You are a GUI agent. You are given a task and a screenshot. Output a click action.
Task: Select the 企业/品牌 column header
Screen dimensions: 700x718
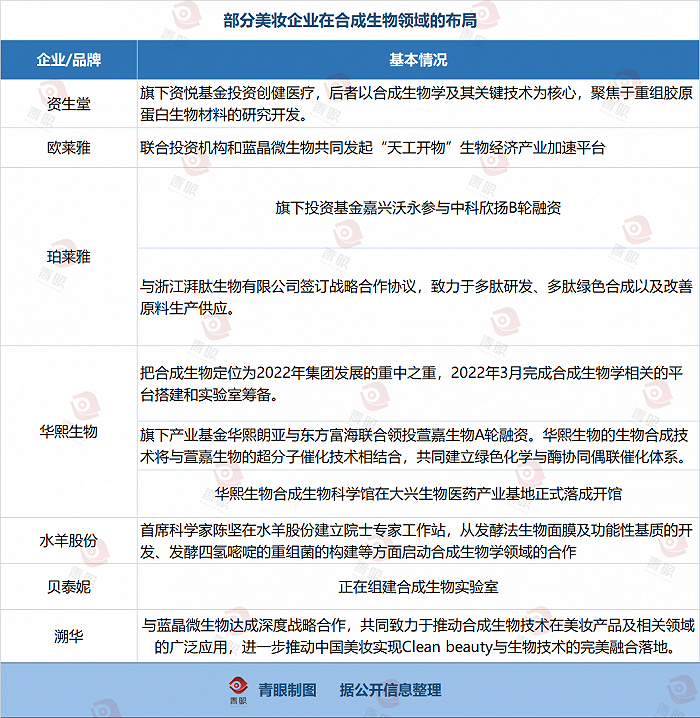coord(69,60)
